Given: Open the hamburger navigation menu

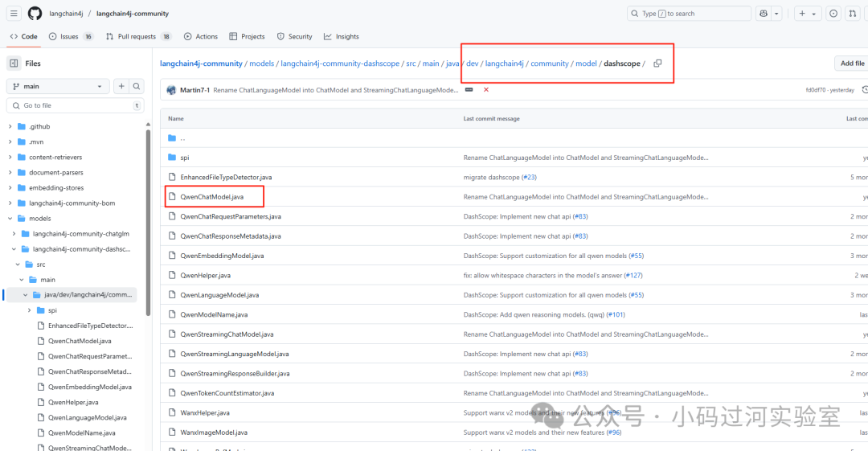Looking at the screenshot, I should point(14,14).
